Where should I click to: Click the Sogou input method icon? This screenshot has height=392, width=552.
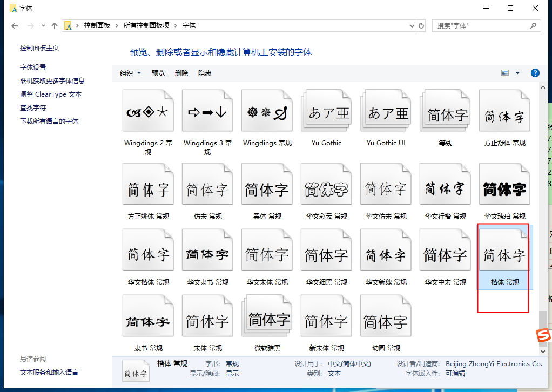[543, 335]
